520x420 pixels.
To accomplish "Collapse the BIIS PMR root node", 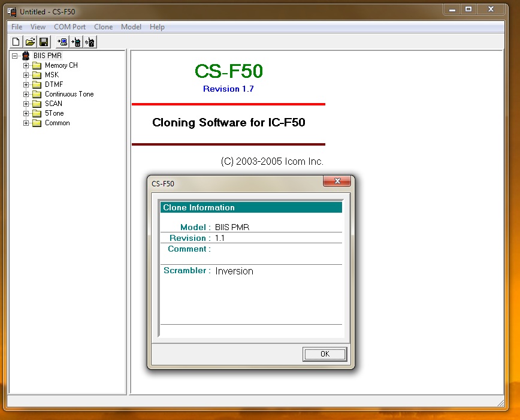I will (15, 56).
